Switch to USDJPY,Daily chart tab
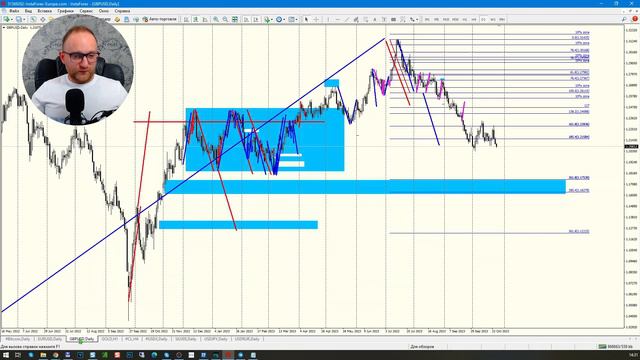The image size is (640, 360). (x=216, y=339)
